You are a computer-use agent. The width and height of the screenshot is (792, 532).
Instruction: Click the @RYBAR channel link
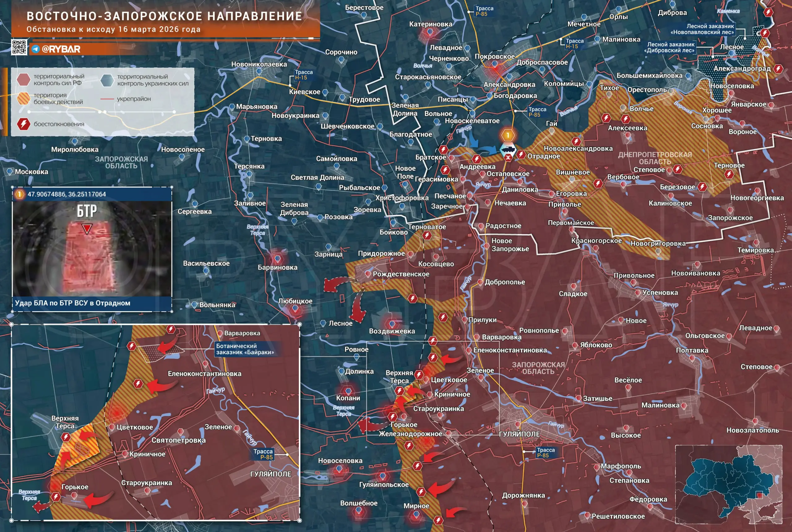[x=61, y=49]
